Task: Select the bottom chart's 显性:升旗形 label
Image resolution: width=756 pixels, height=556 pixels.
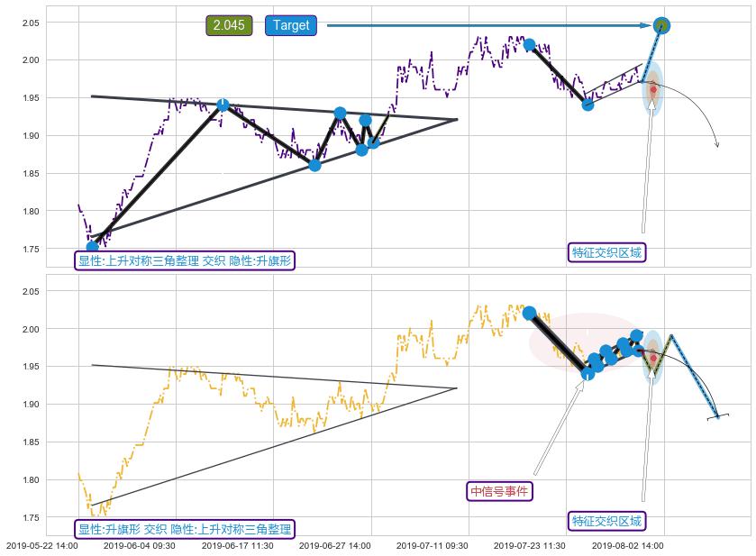Action: 185,529
